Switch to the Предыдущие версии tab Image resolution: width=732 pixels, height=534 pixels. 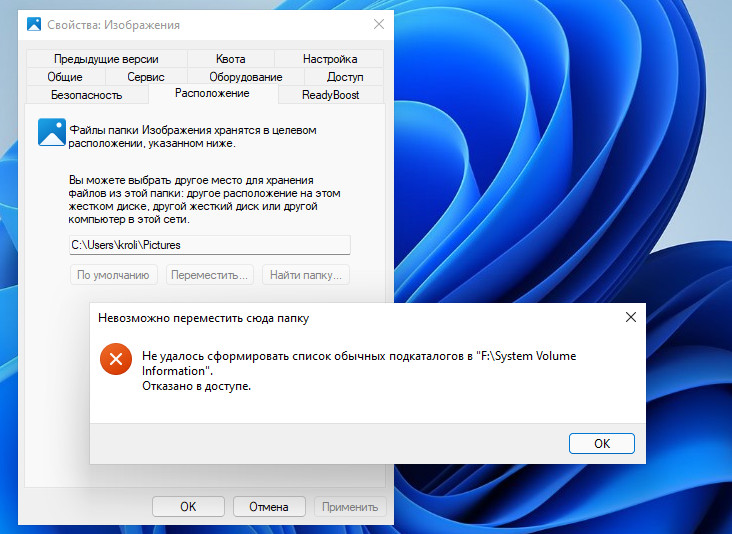coord(106,59)
